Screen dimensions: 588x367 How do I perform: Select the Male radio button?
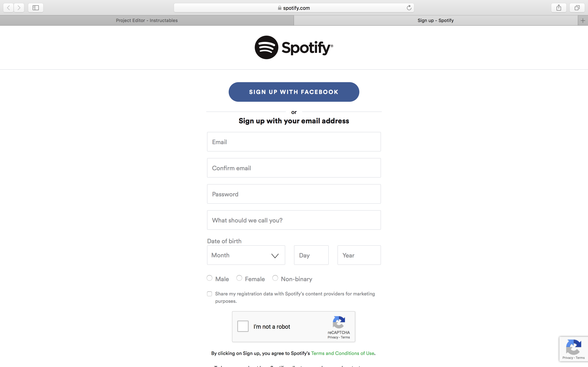click(x=209, y=278)
